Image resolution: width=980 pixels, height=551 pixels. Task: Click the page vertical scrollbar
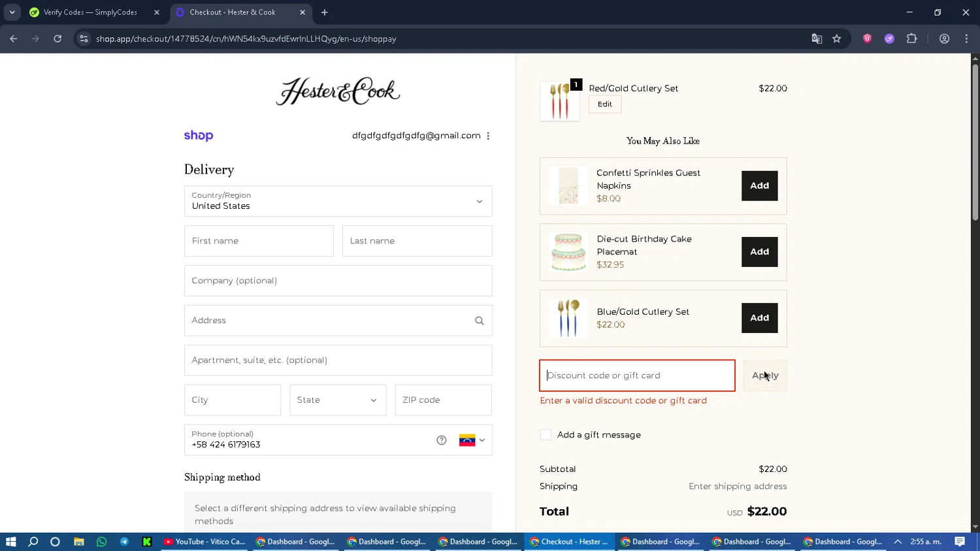coord(975,141)
